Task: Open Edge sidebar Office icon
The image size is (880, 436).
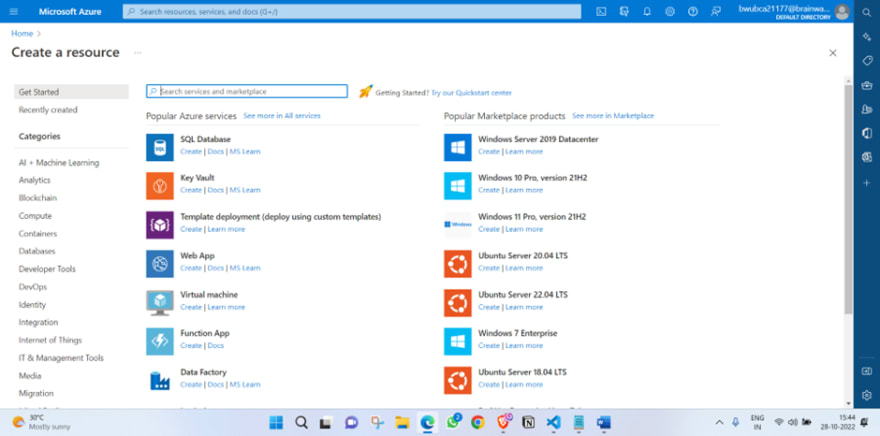Action: pyautogui.click(x=867, y=134)
